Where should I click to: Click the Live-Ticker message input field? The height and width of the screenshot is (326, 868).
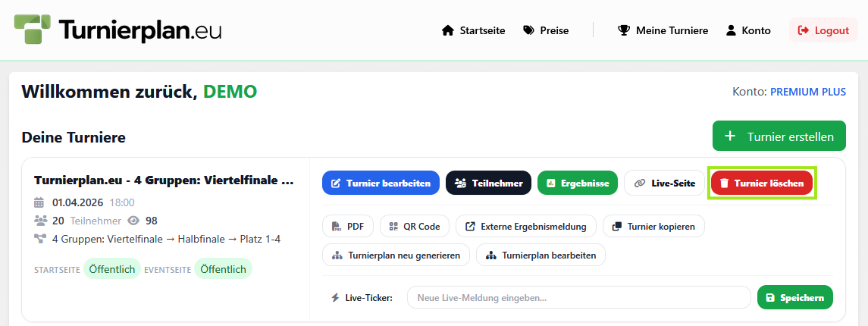tap(578, 298)
